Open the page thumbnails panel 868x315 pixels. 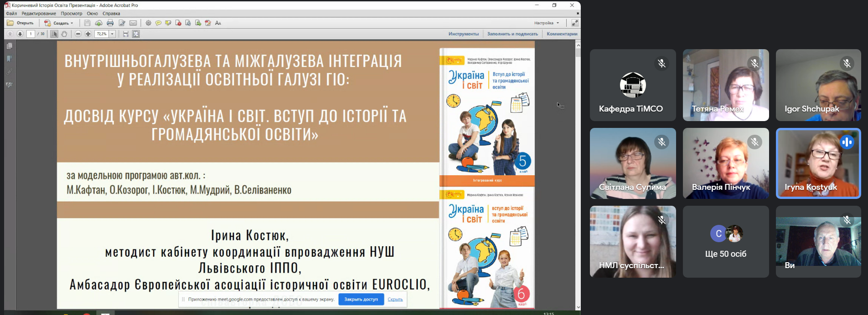[x=9, y=46]
